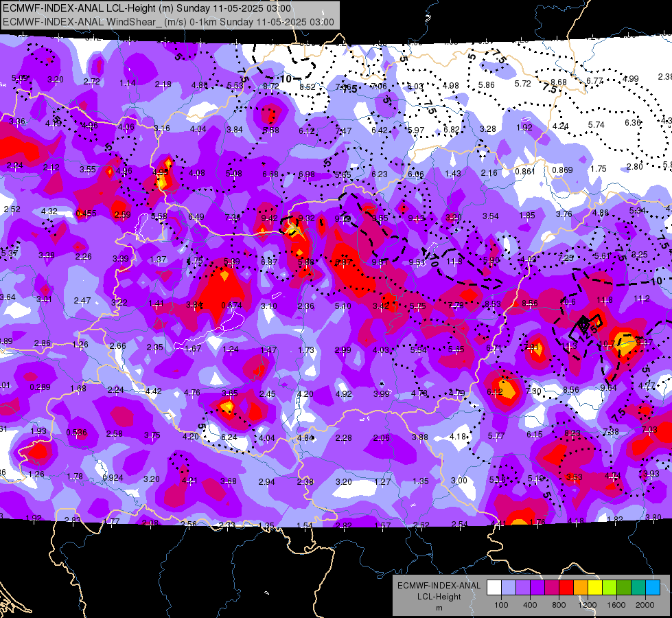Click the grid value 10.7

point(606,343)
